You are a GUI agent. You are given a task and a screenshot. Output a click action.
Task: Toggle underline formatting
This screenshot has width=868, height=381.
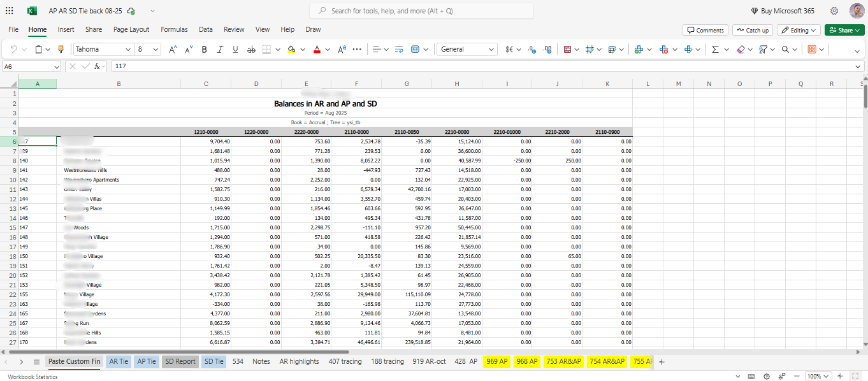point(235,49)
